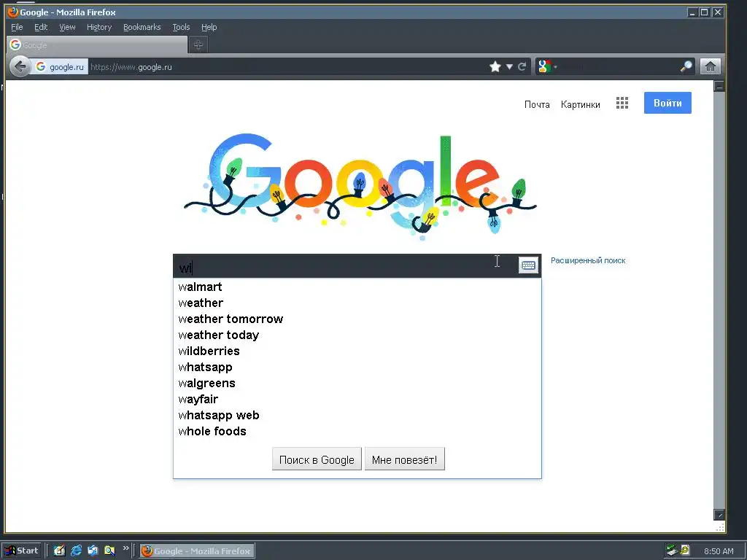Open the Start menu button
747x560 pixels.
(22, 551)
